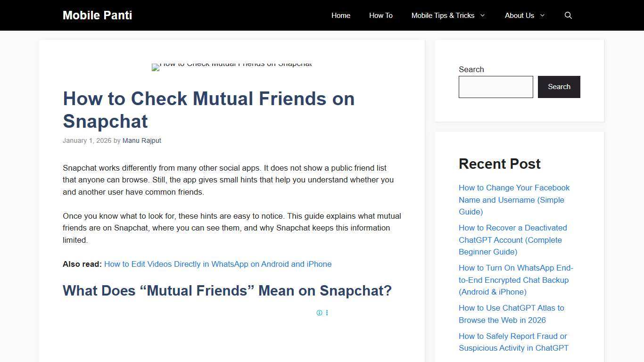
Task: Open the WhatsApp encrypted chat backup post
Action: [516, 280]
